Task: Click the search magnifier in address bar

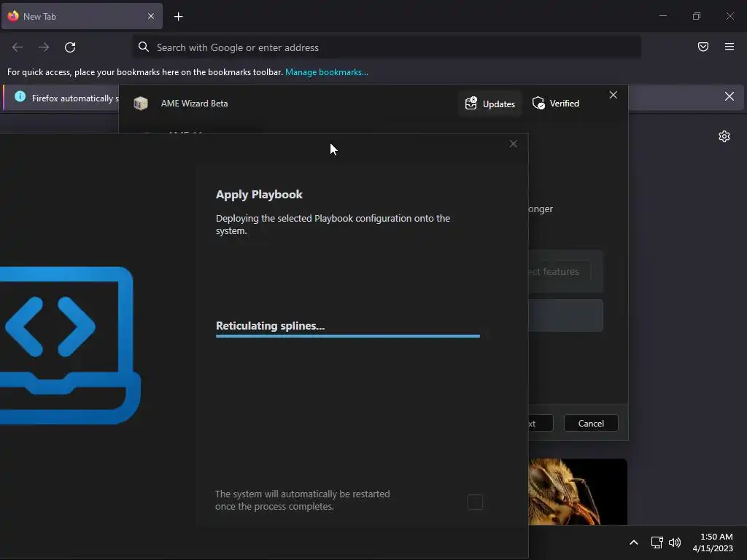Action: (144, 47)
